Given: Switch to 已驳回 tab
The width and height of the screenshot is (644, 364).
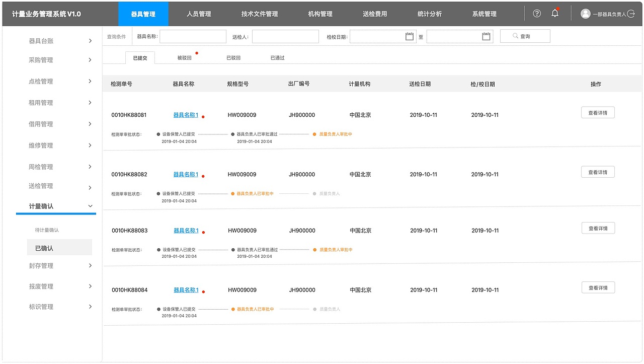Looking at the screenshot, I should 233,58.
